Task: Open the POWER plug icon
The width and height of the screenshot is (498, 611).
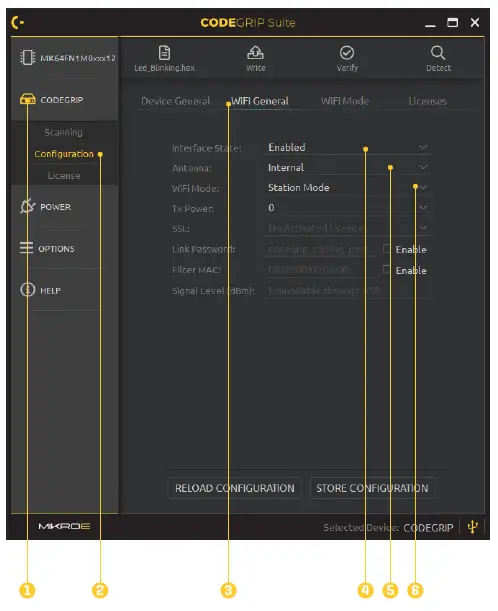Action: (x=27, y=206)
